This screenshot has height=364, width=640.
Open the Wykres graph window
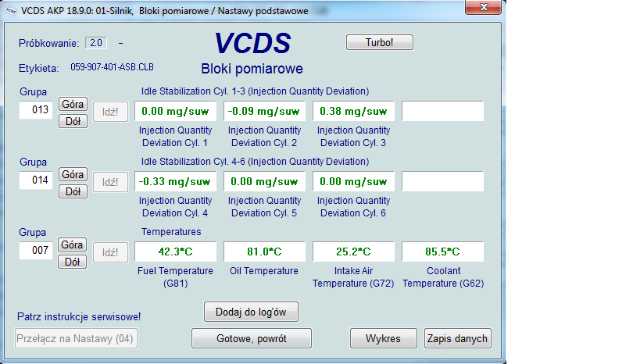click(383, 339)
